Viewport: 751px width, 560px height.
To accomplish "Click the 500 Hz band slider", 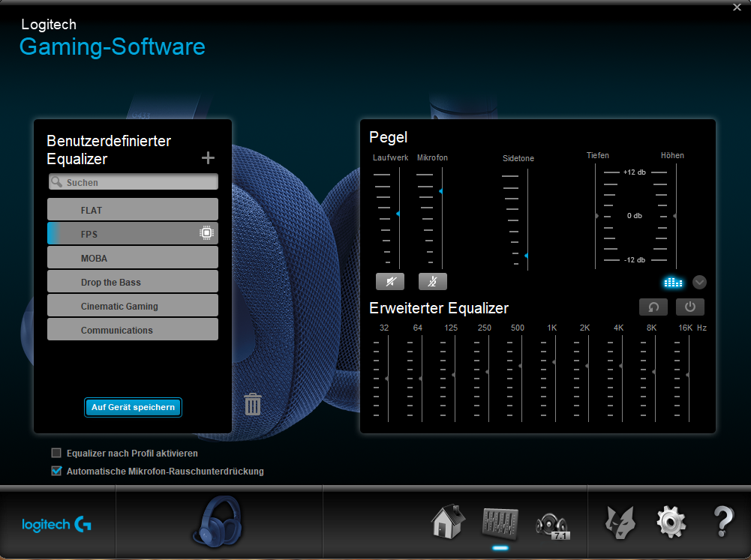I will tap(521, 366).
